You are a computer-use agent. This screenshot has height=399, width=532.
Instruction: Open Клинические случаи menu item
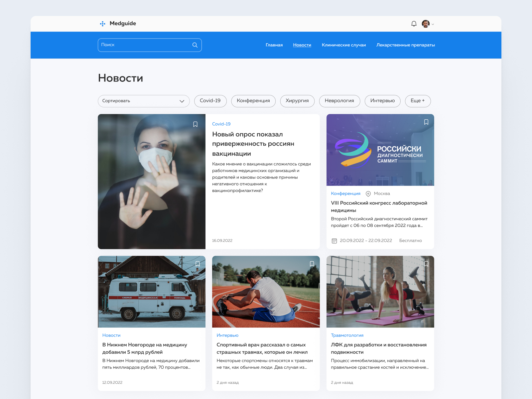343,45
